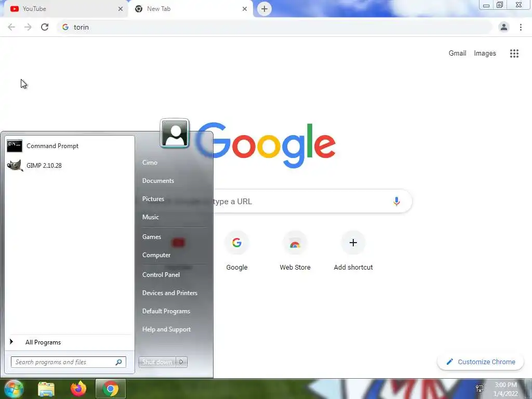Image resolution: width=532 pixels, height=399 pixels.
Task: Click the taskbar clock showing 3:00 PM
Action: (x=506, y=389)
